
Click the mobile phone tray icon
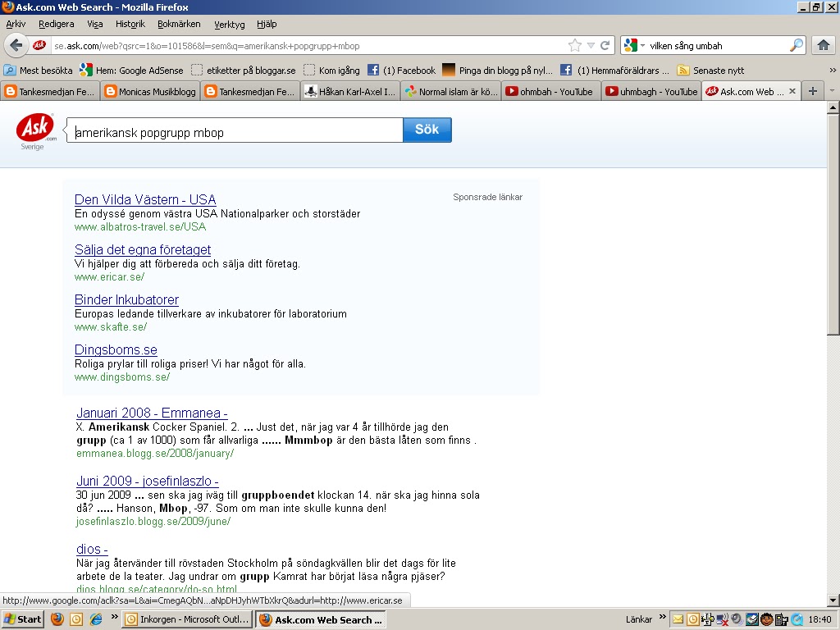781,619
